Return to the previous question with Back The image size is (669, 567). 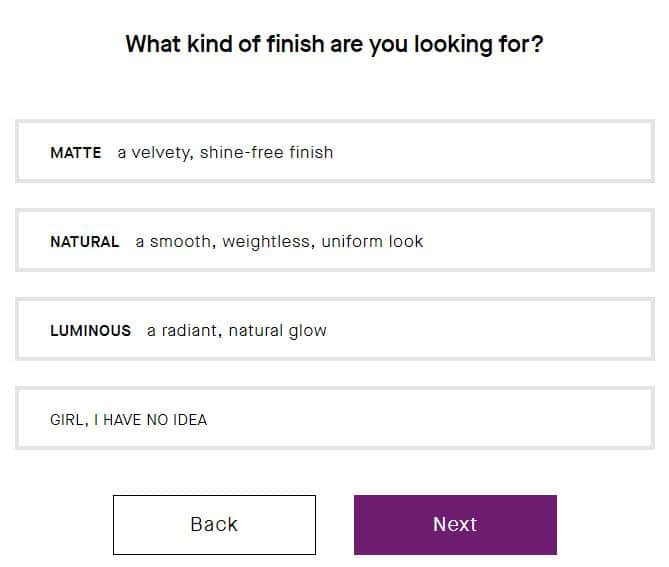214,524
